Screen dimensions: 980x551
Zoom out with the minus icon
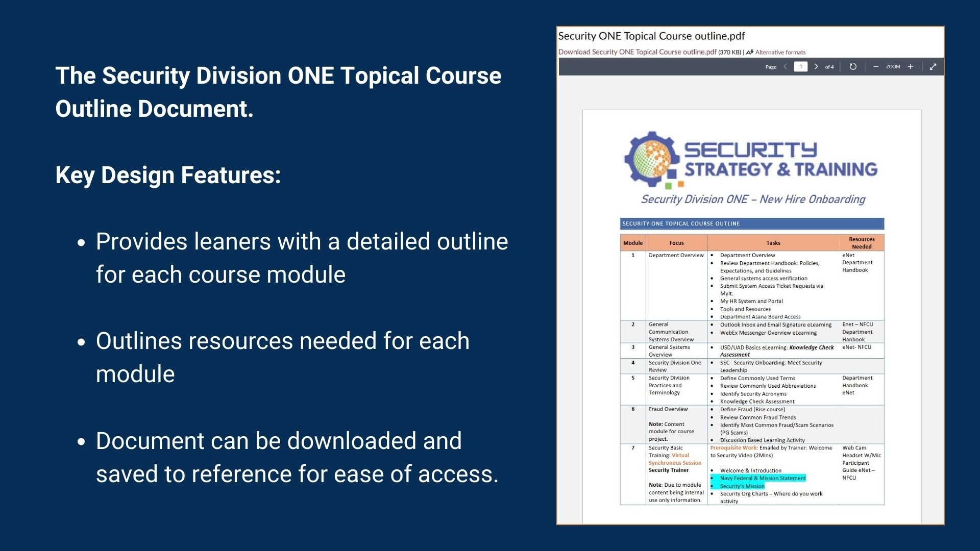(876, 67)
